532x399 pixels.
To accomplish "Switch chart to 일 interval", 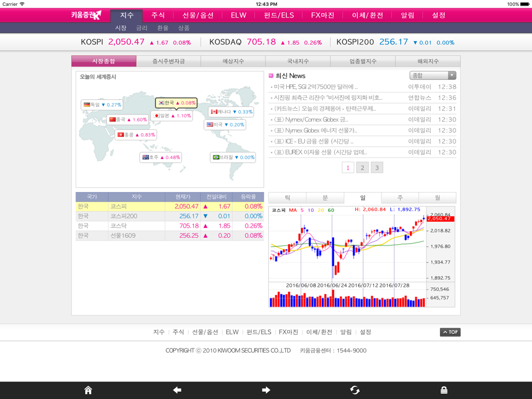I will click(x=363, y=197).
